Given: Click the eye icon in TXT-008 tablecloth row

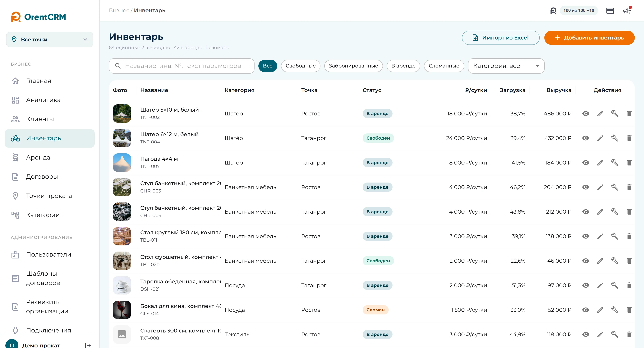Looking at the screenshot, I should [x=586, y=334].
